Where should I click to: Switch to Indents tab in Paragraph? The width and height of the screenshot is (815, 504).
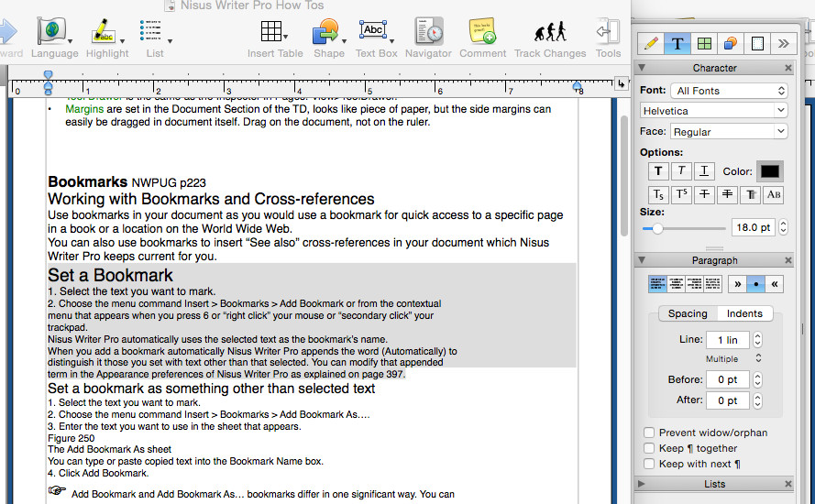click(x=744, y=313)
